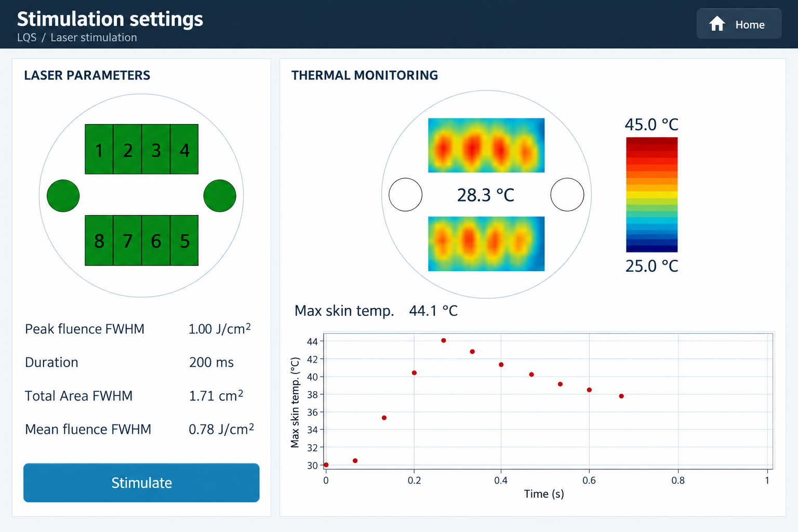Click the right empty circle in thermal view

click(x=567, y=195)
